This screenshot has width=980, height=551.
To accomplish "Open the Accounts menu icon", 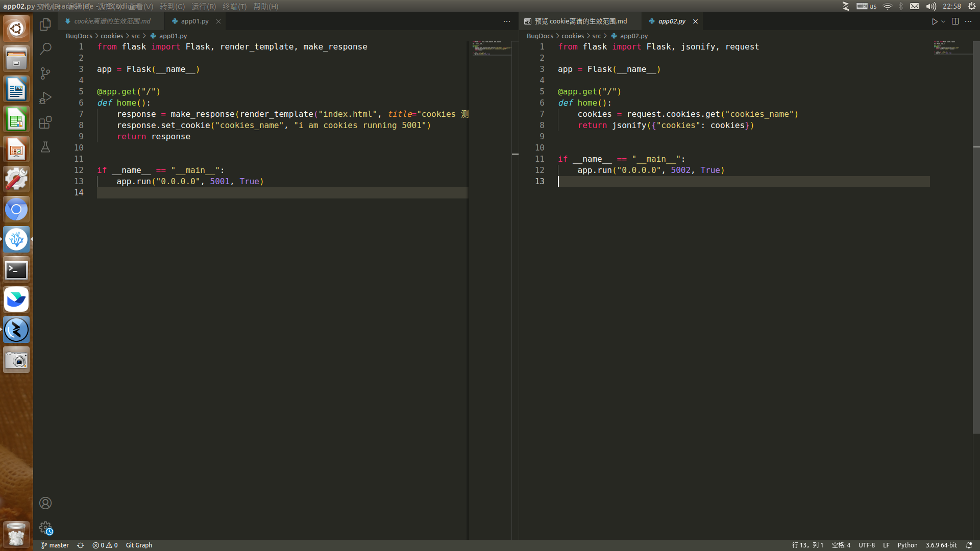I will pos(45,503).
